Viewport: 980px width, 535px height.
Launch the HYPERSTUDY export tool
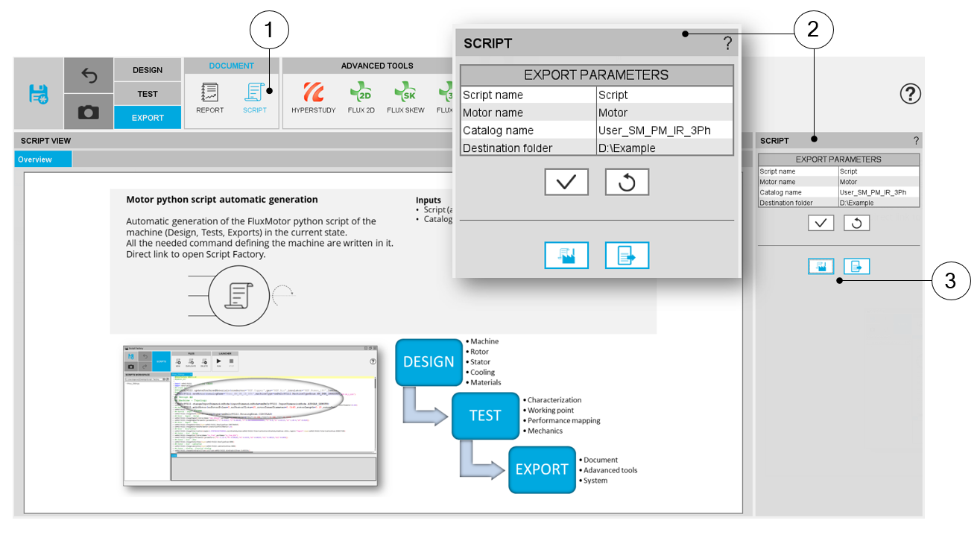[314, 98]
